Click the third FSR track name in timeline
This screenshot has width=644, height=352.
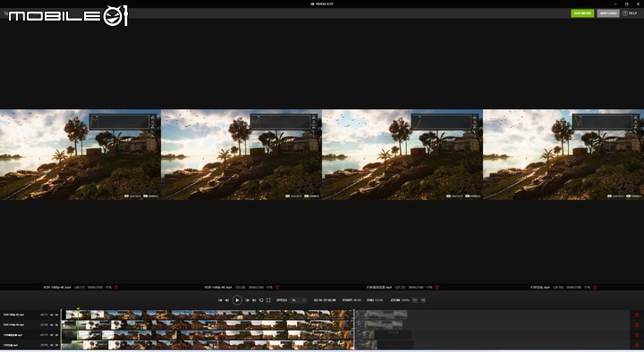point(13,335)
